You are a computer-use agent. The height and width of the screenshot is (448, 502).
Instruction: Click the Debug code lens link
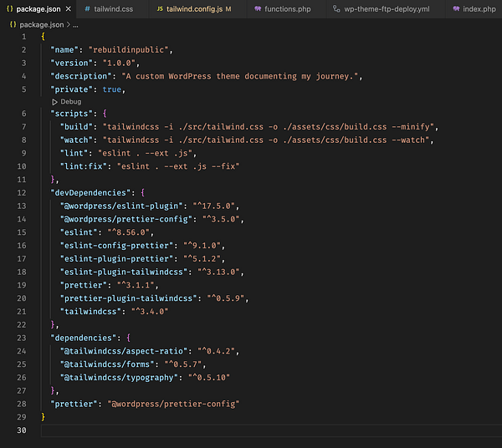70,101
